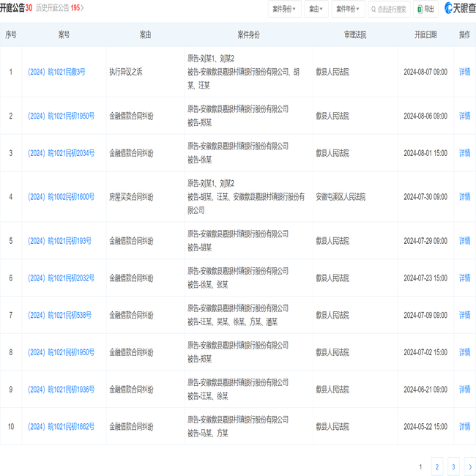The image size is (476, 476).
Task: Click the 案号 column header
Action: coord(64,35)
